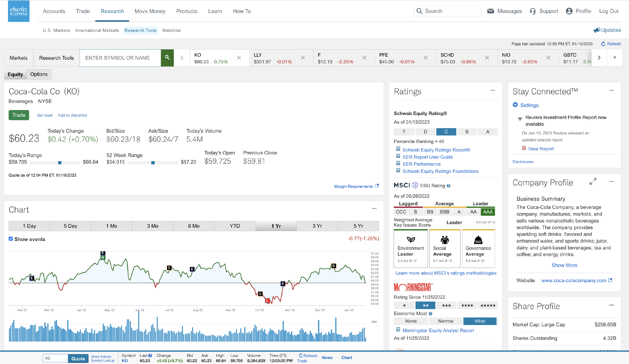Click the View Report PDF icon
629x364 pixels.
tap(524, 148)
